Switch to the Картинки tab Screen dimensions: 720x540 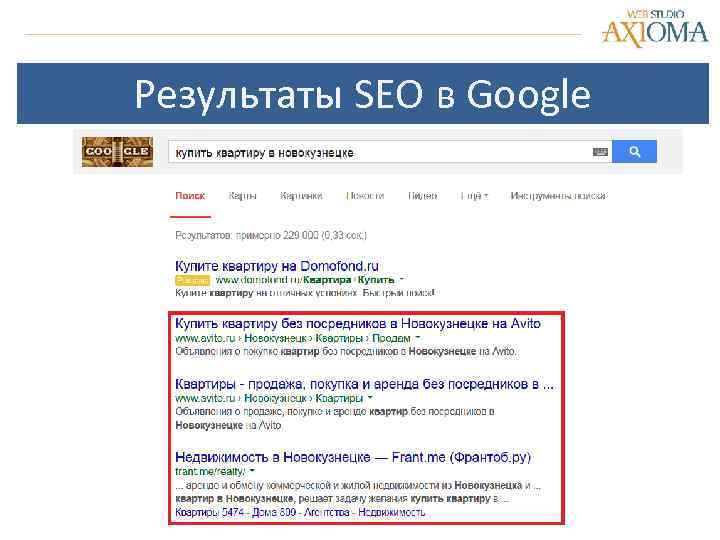click(x=301, y=196)
